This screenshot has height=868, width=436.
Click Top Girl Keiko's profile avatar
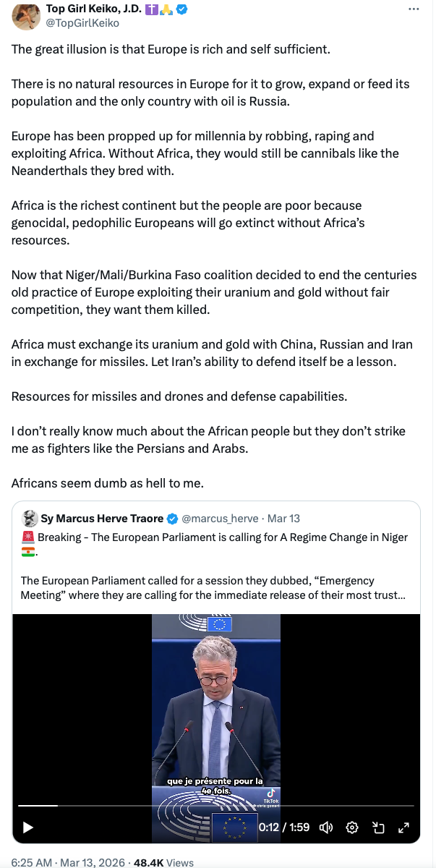pos(24,15)
